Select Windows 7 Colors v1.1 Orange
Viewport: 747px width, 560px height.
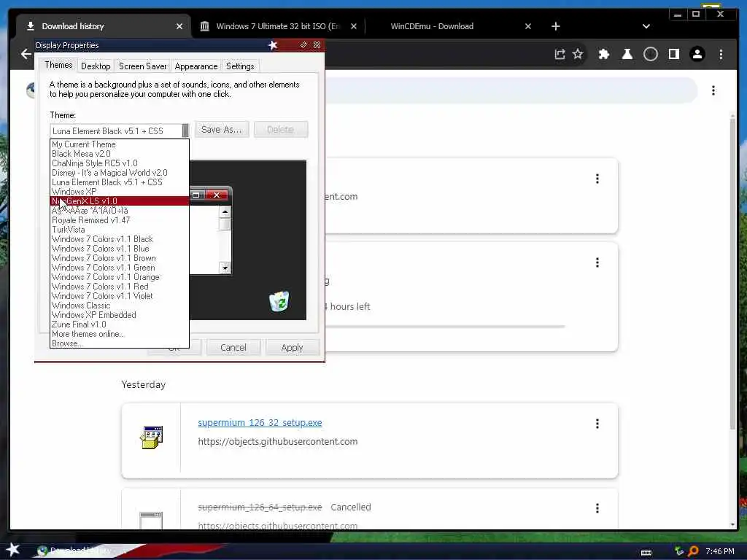coord(119,277)
